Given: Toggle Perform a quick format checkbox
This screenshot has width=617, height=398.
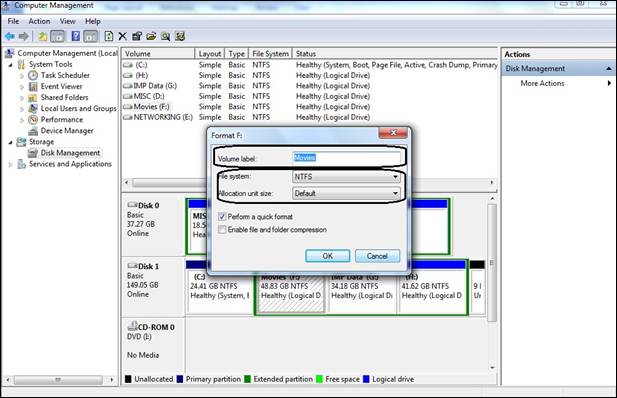Looking at the screenshot, I should click(x=222, y=217).
